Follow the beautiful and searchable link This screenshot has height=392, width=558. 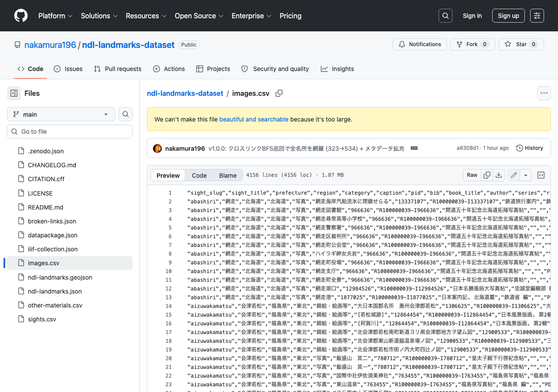254,119
